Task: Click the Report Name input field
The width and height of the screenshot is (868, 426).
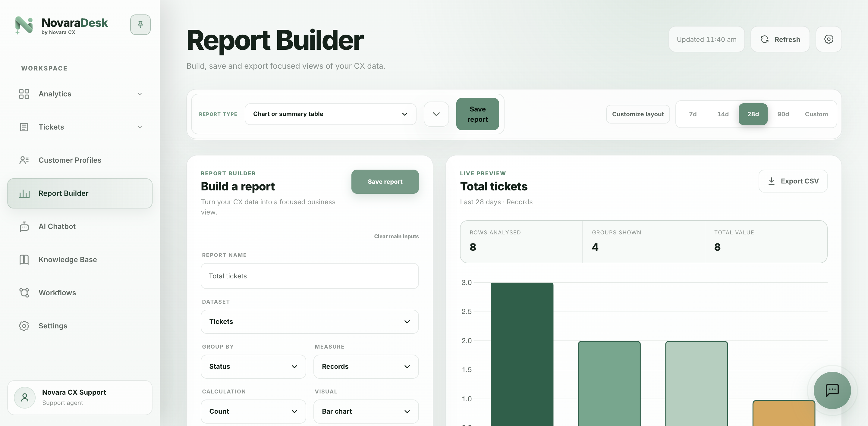Action: [310, 276]
